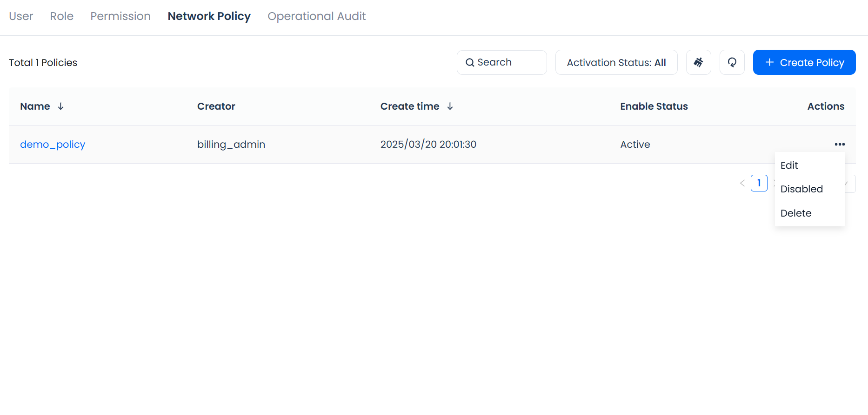This screenshot has height=415, width=868.
Task: Open the three-dot actions menu for demo_policy
Action: coord(839,145)
